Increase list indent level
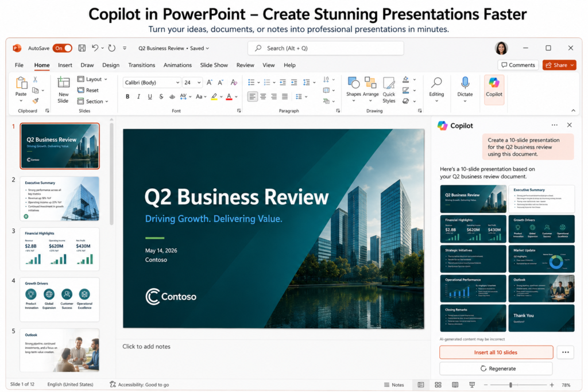This screenshot has width=588, height=392. point(294,83)
